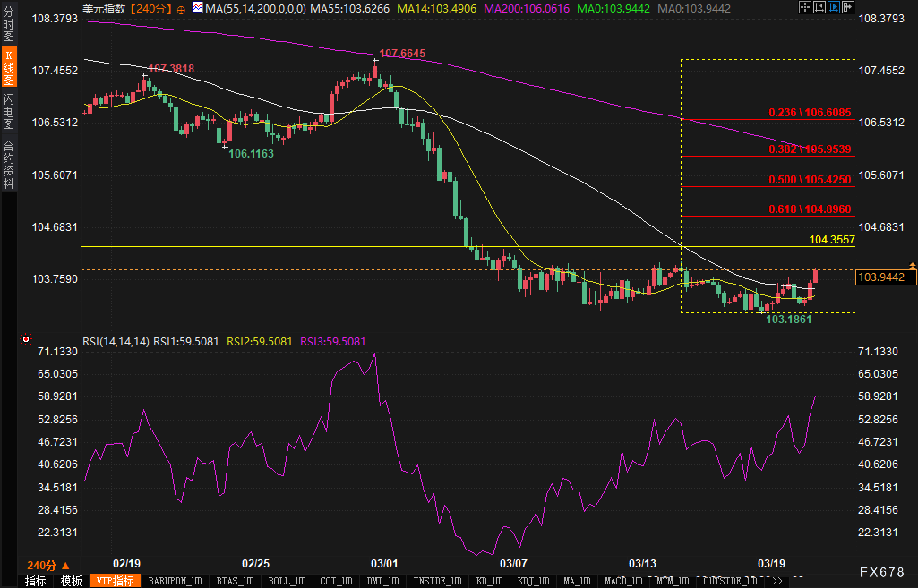Open 合约资料 in the left sidebar

(9, 164)
